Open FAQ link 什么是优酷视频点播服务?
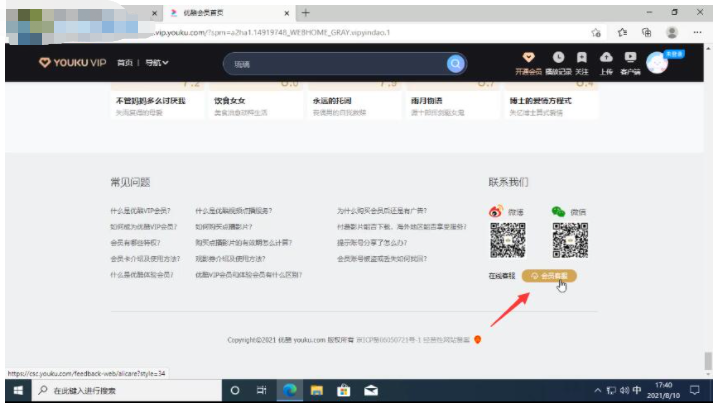 234,211
